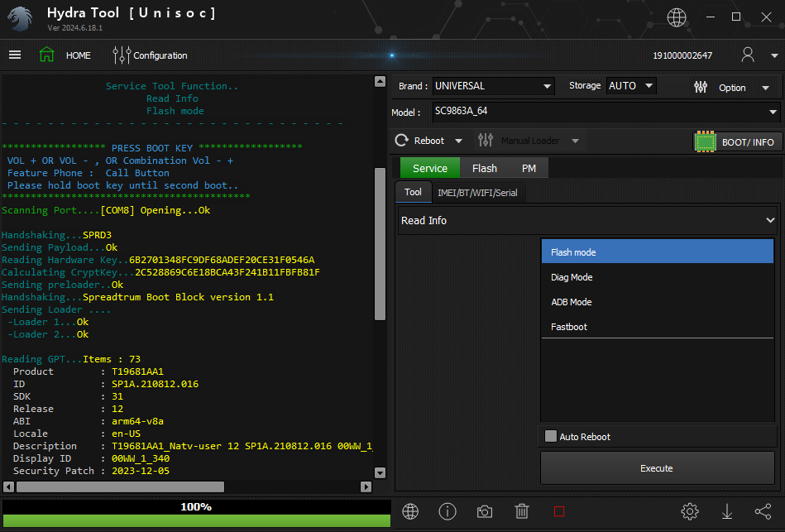This screenshot has width=785, height=532.
Task: Enable the Auto Reboot checkbox
Action: click(551, 437)
